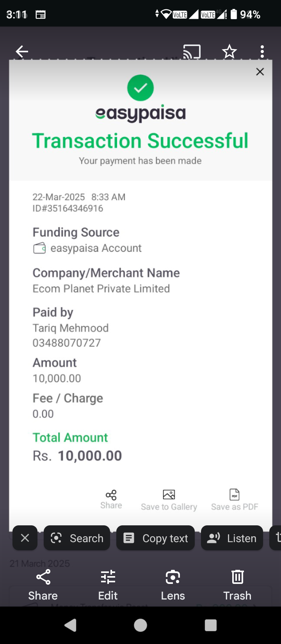281x644 pixels.
Task: Open the Edit tool
Action: click(x=108, y=585)
